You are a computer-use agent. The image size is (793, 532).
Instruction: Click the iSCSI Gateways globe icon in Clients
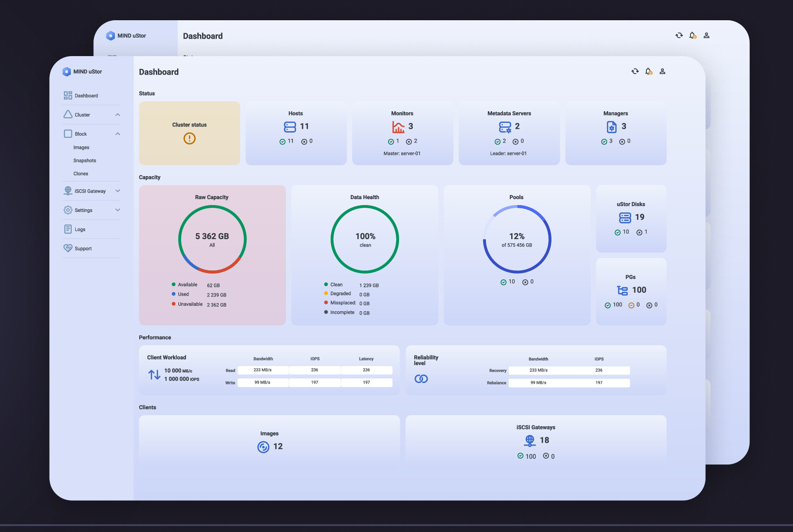click(x=530, y=440)
